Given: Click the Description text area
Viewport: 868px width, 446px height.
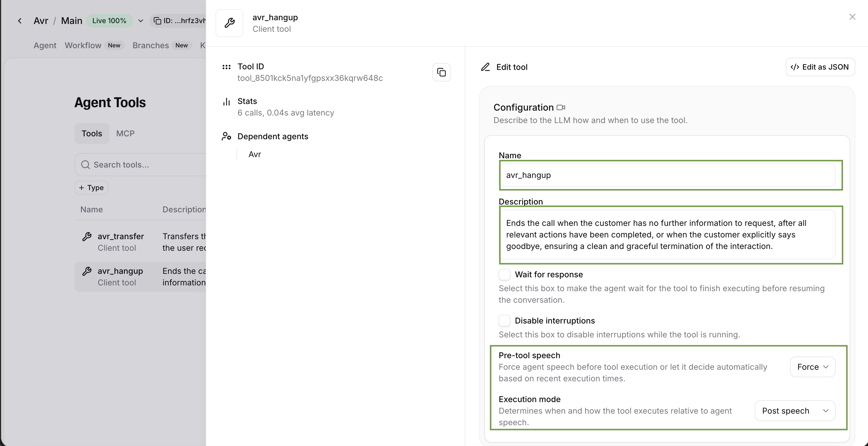Looking at the screenshot, I should (667, 235).
